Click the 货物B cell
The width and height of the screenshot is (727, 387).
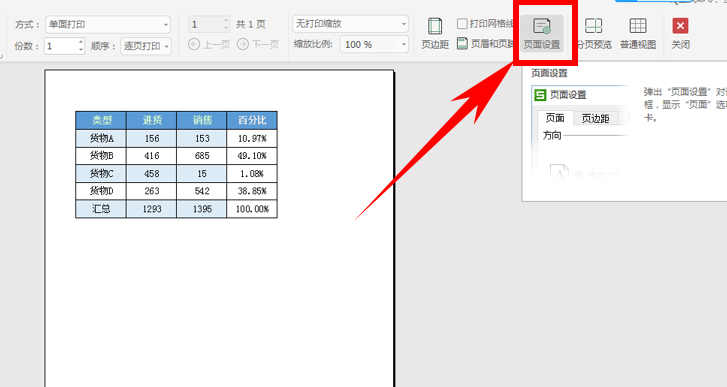(x=101, y=156)
